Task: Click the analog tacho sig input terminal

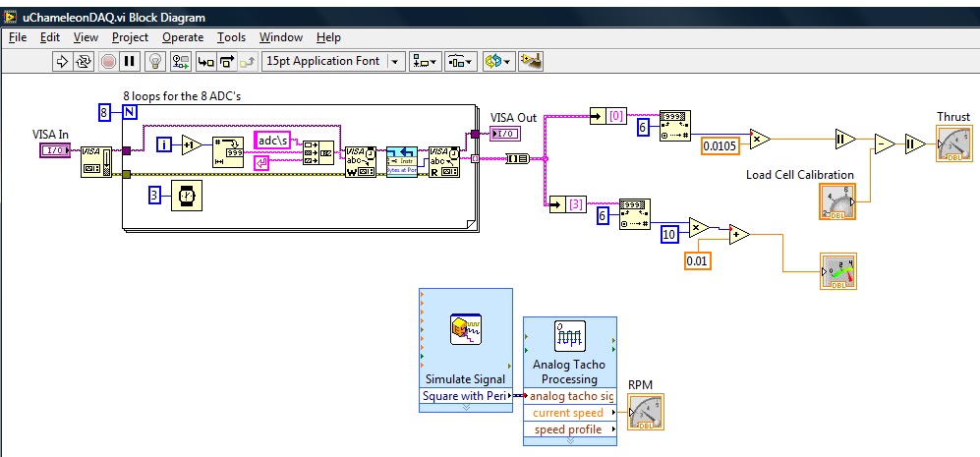Action: click(570, 396)
